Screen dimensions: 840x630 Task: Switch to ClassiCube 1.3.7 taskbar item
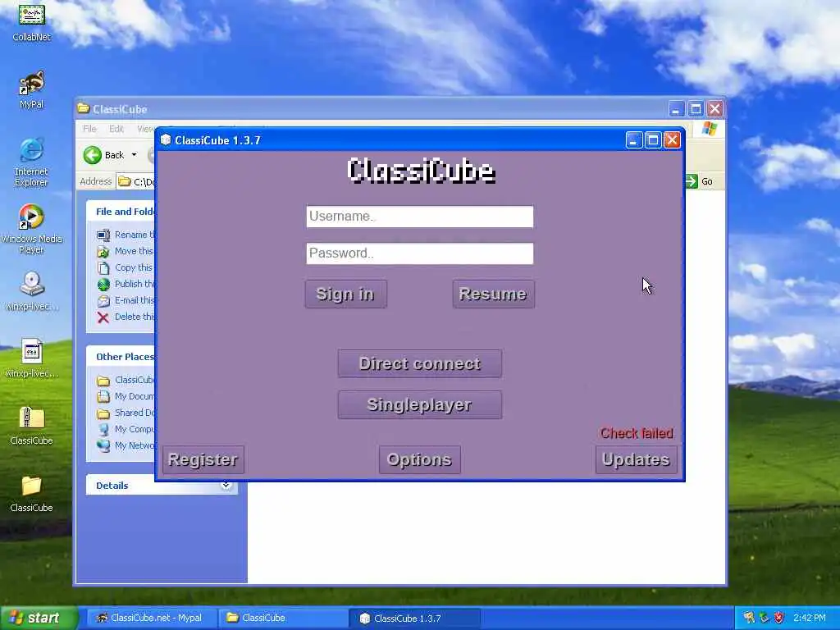coord(414,619)
